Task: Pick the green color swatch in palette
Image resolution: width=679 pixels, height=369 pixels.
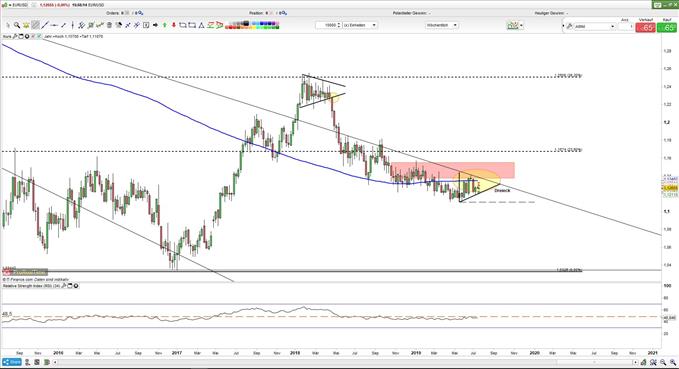Action: [x=266, y=27]
